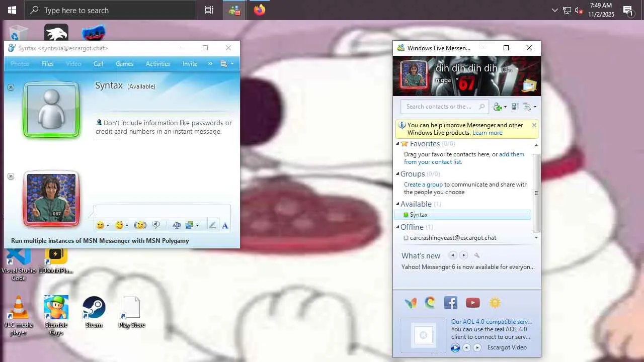This screenshot has width=644, height=362.
Task: Show next Escargot Video item
Action: tap(477, 347)
